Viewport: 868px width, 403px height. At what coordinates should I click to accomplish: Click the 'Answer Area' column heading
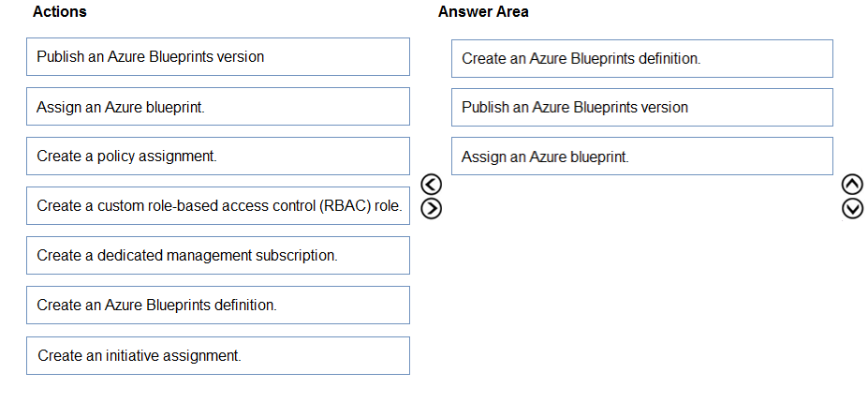[483, 12]
